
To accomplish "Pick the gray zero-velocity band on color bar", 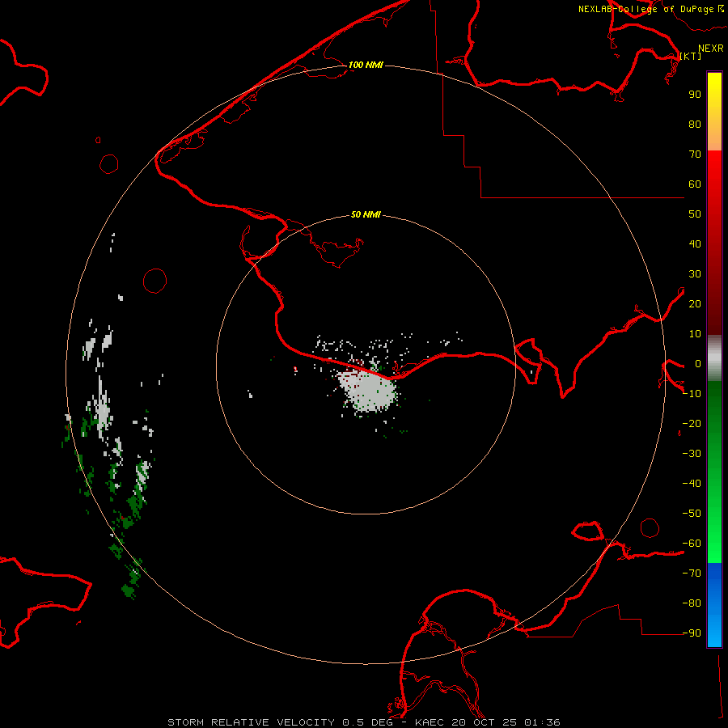I will pos(714,358).
